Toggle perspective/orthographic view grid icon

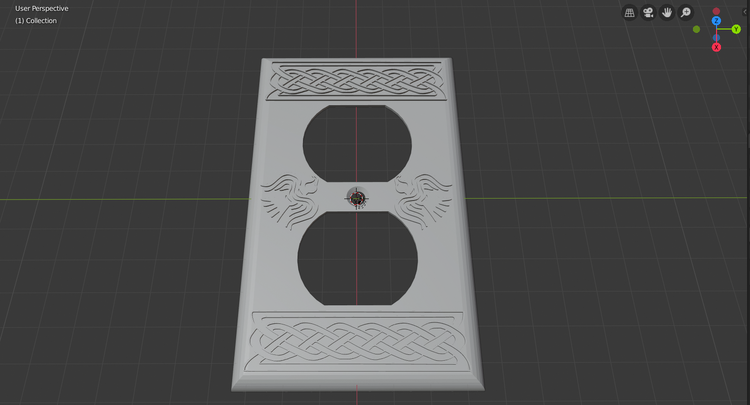629,13
